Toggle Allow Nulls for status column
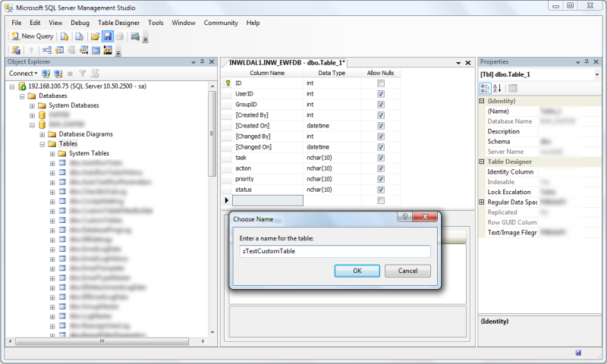The height and width of the screenshot is (364, 607). [381, 190]
